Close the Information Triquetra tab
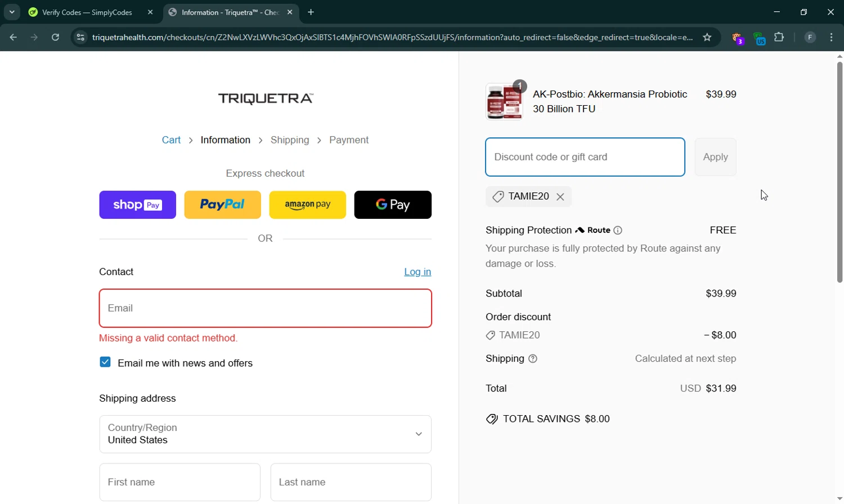 coord(290,12)
